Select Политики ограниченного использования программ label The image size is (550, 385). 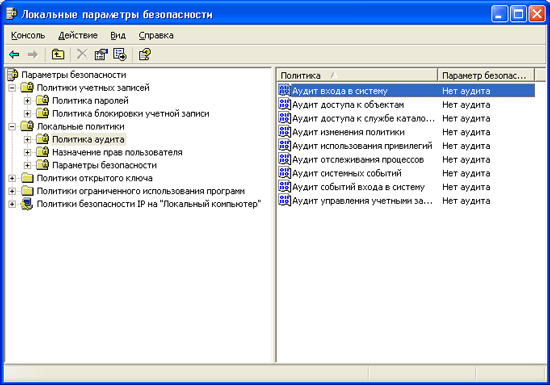pyautogui.click(x=141, y=191)
